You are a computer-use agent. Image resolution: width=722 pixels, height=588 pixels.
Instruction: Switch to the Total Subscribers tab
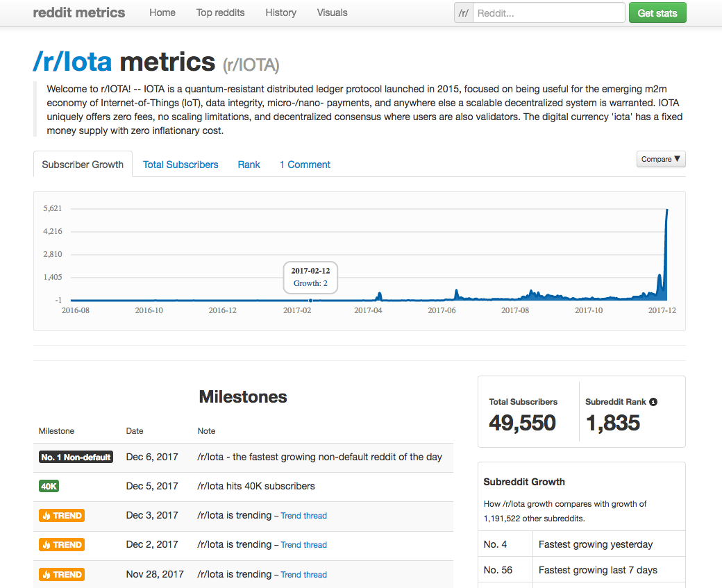click(x=180, y=165)
